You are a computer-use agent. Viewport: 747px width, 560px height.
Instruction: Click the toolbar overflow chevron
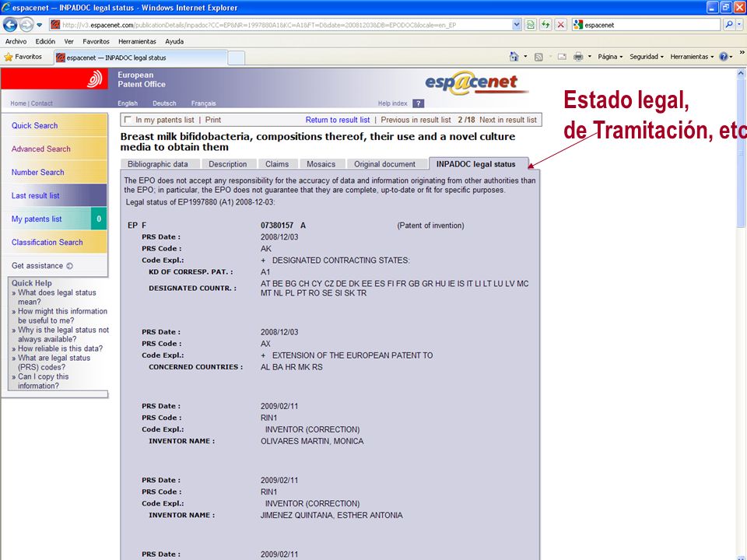[x=742, y=52]
